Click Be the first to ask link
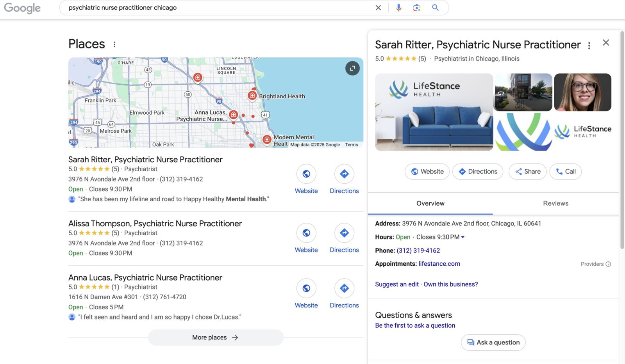This screenshot has width=625, height=364. 415,325
